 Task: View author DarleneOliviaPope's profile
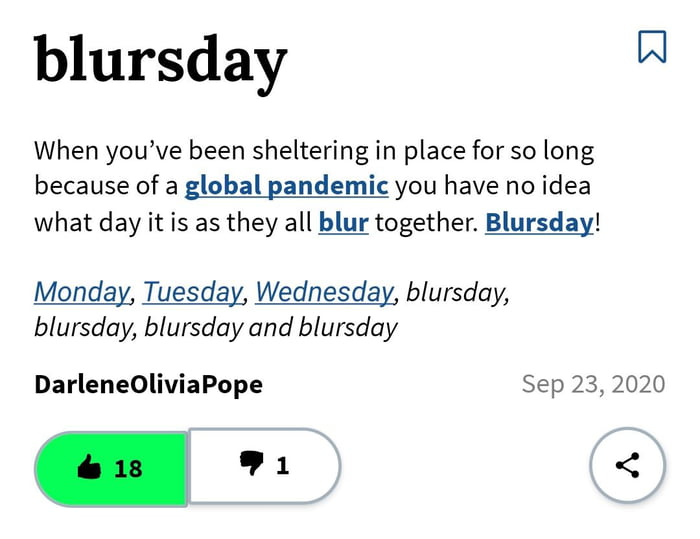pyautogui.click(x=148, y=384)
